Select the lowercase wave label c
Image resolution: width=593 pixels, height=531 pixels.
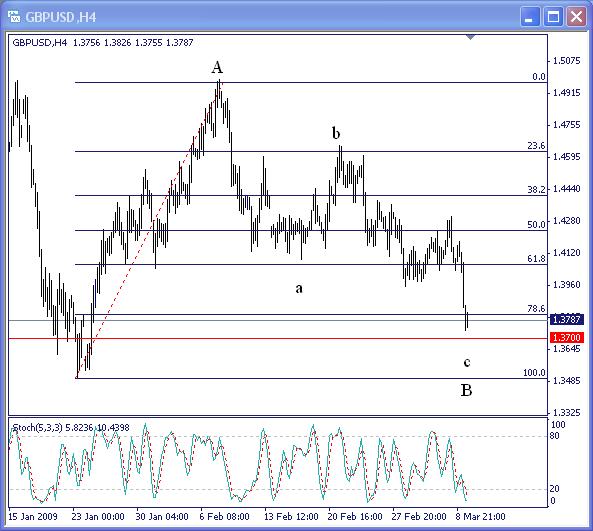click(467, 362)
